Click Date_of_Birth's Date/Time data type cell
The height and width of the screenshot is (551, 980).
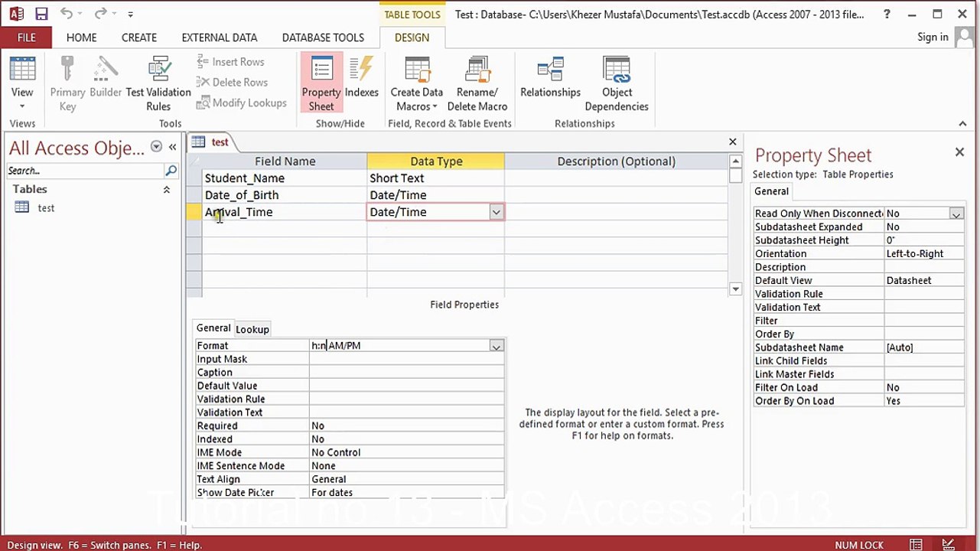pyautogui.click(x=435, y=195)
